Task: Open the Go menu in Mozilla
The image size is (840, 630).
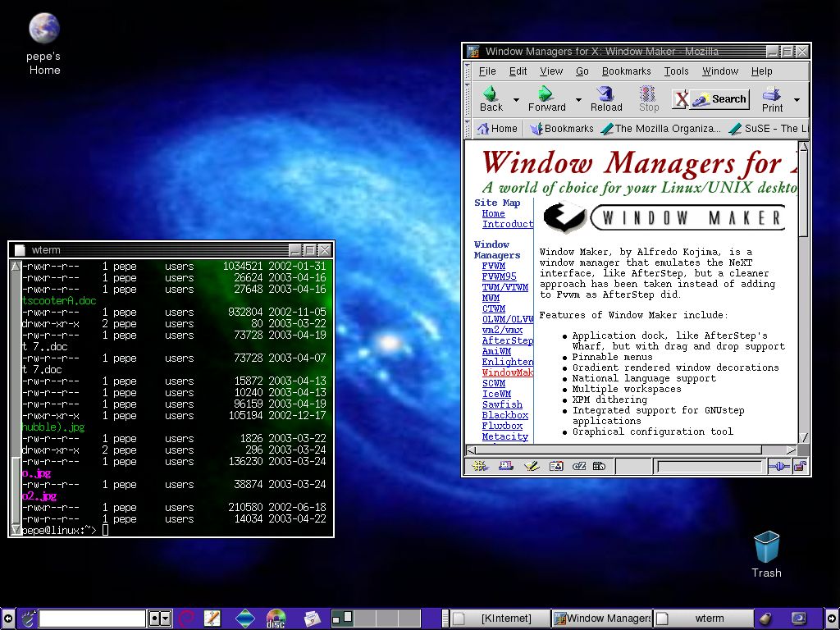Action: [x=582, y=71]
